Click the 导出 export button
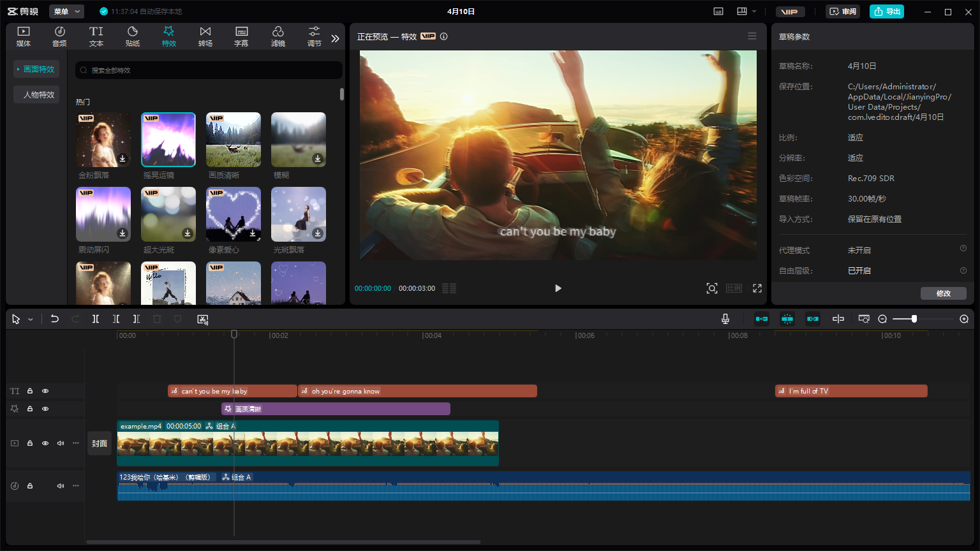 (886, 11)
